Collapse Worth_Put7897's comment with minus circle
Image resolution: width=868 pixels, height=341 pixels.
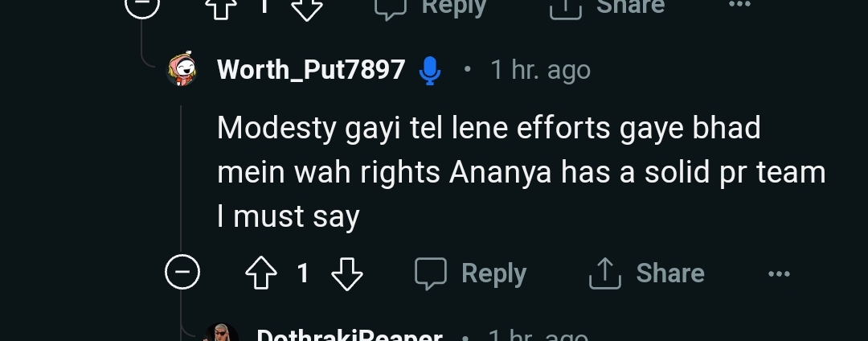tap(182, 272)
